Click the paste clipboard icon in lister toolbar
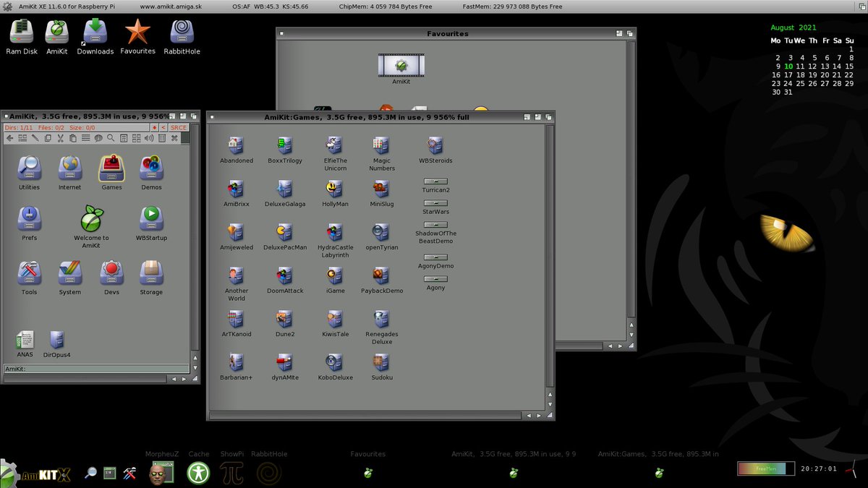868x488 pixels. tap(73, 138)
